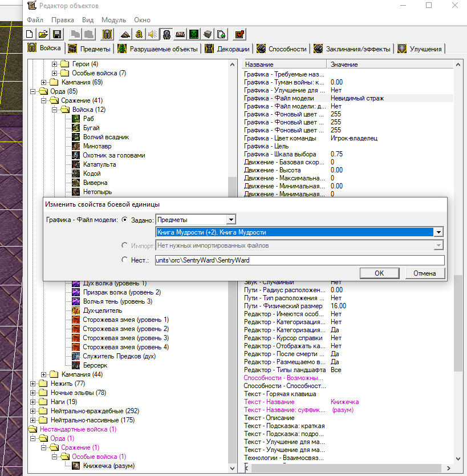Open the Campaign Editor toolbar icon
467x476 pixels.
180,34
